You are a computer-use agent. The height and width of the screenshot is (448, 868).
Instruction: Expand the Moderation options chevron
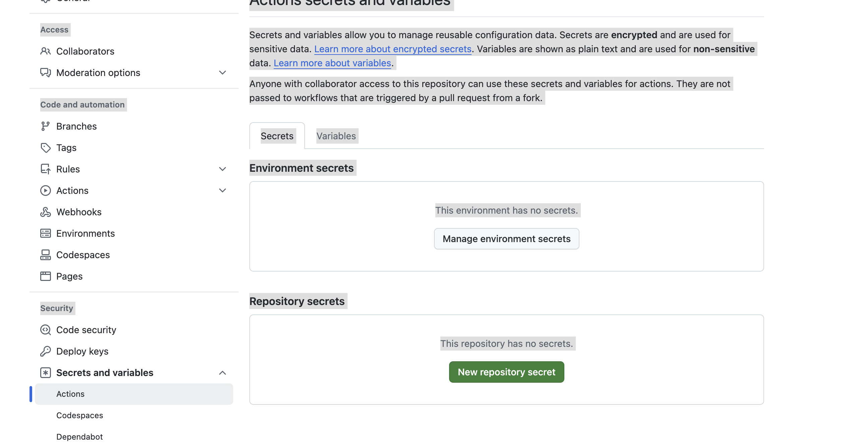223,73
